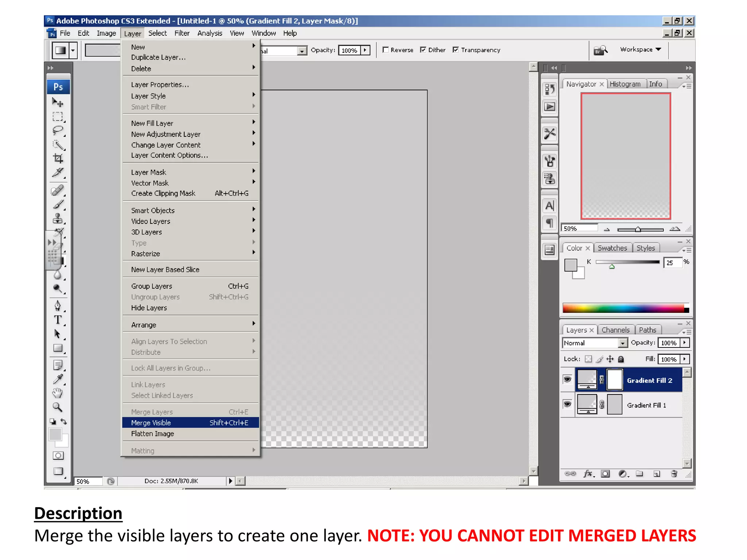The image size is (747, 560).
Task: Click Flatten Image menu entry
Action: coord(190,433)
